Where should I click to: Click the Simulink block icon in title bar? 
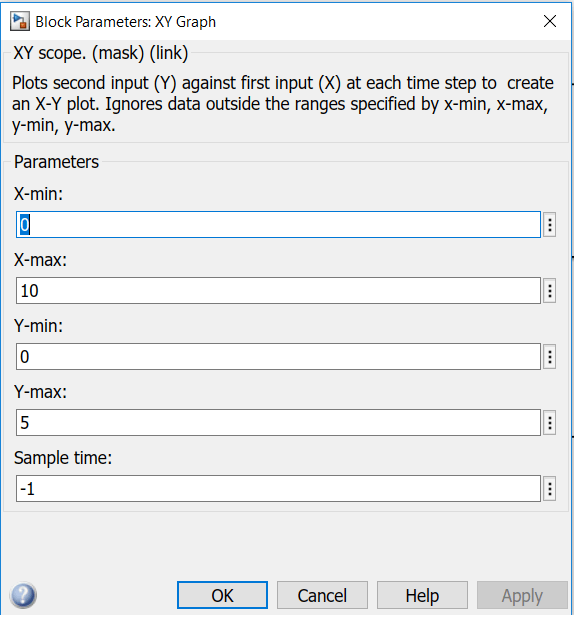click(x=20, y=21)
